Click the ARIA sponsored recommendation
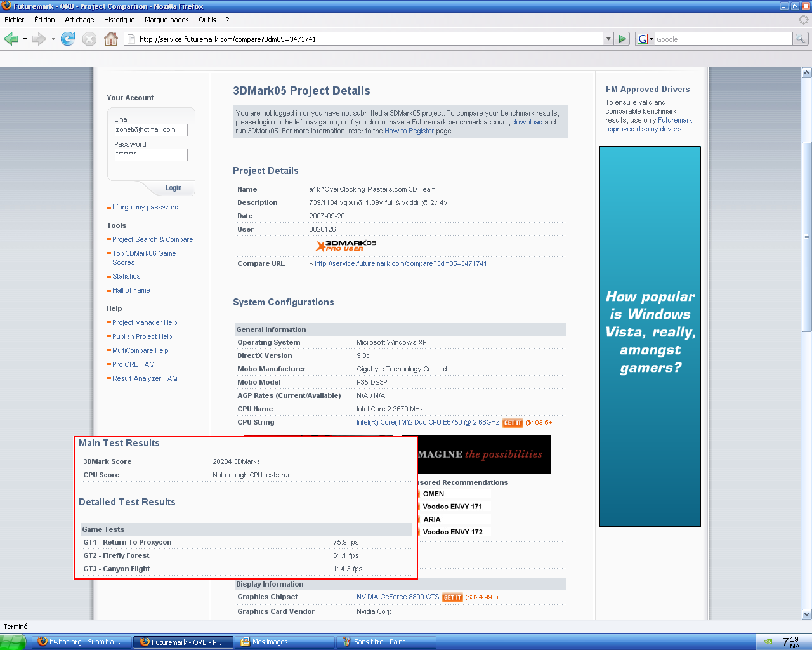812x650 pixels. 431,519
